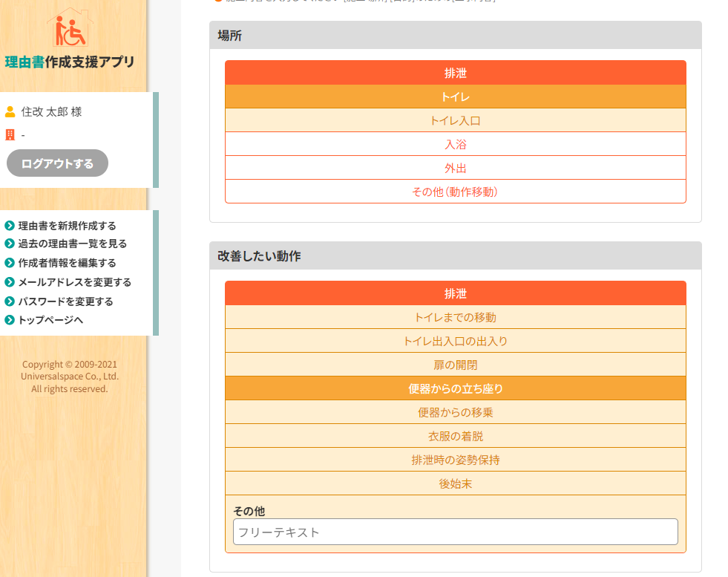Screen dimensions: 728x577
Task: Open the パスワードを変更する link
Action: (x=65, y=301)
